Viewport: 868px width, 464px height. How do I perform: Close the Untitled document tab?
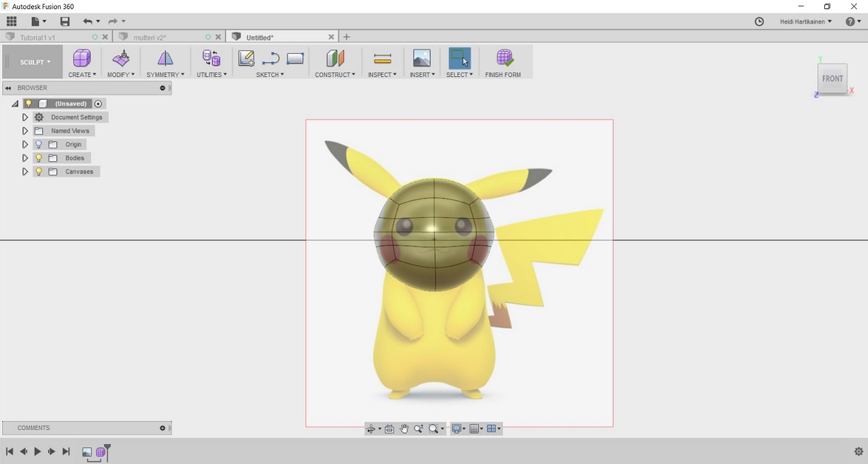tap(331, 37)
